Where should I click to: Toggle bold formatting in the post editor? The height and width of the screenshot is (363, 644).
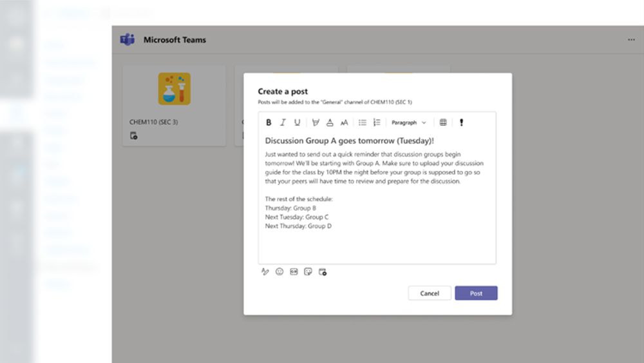tap(269, 123)
